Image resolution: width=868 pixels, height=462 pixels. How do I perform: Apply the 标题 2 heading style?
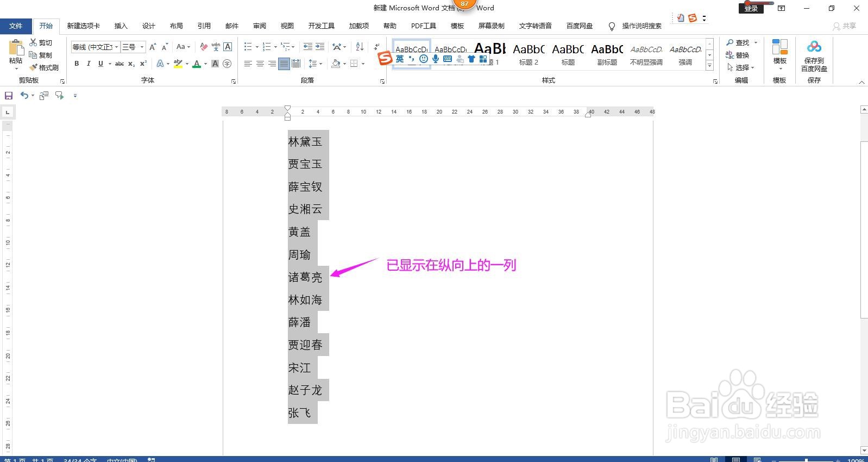point(529,54)
